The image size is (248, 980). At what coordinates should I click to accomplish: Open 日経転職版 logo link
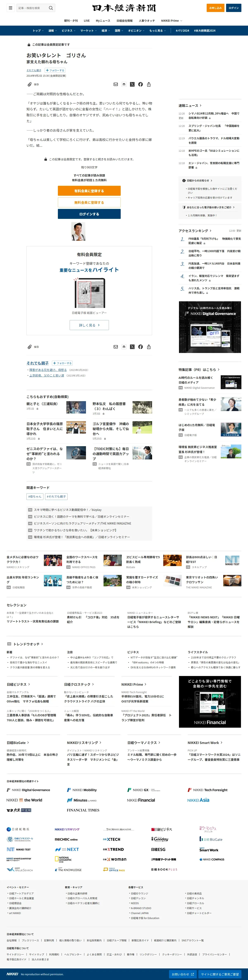18,829
